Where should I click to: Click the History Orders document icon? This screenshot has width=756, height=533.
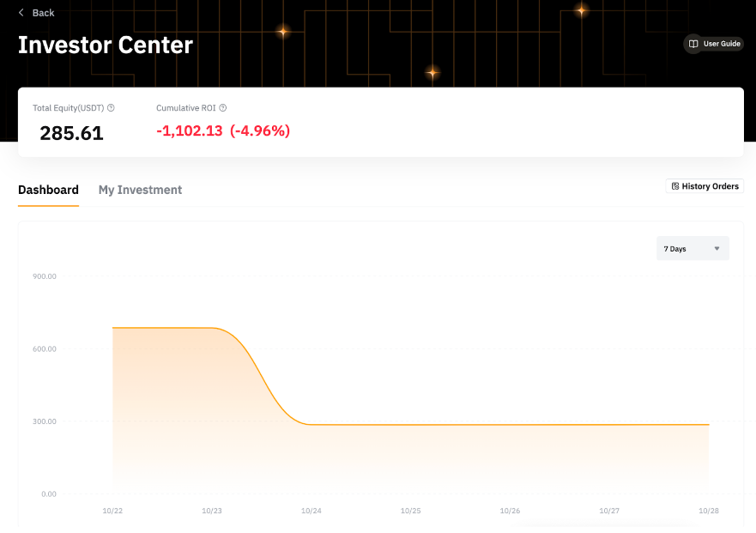pos(674,185)
